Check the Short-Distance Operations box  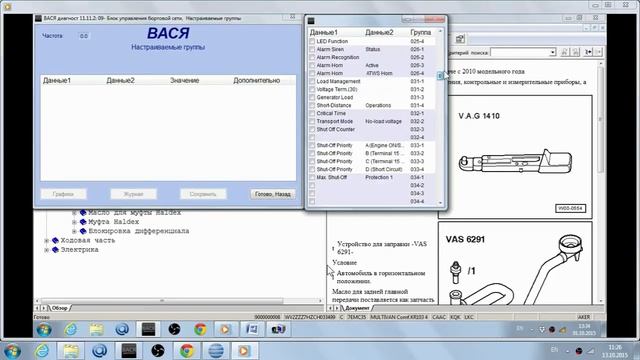pyautogui.click(x=312, y=105)
